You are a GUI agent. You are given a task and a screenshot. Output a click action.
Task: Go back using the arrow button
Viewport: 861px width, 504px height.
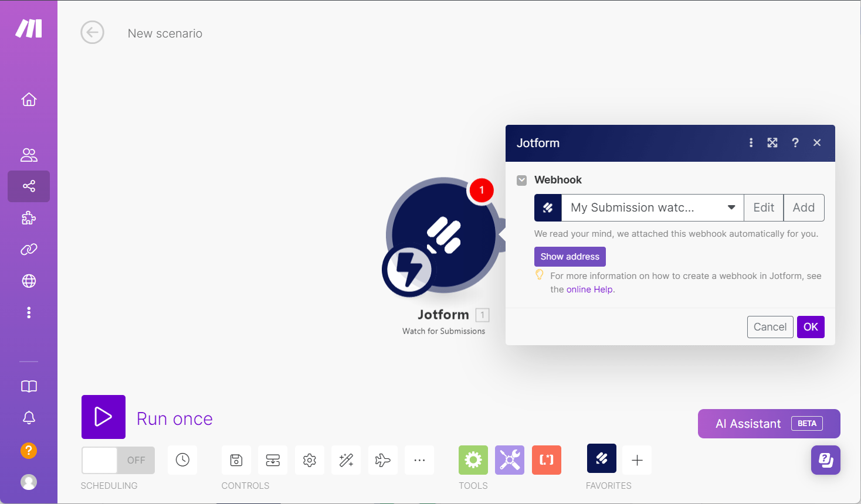[92, 32]
